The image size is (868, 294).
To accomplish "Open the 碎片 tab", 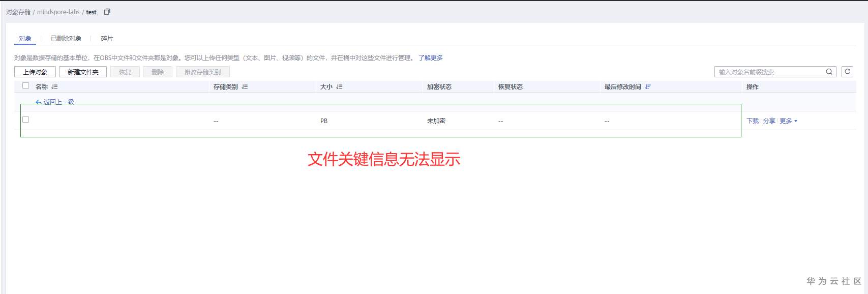I will (x=107, y=39).
